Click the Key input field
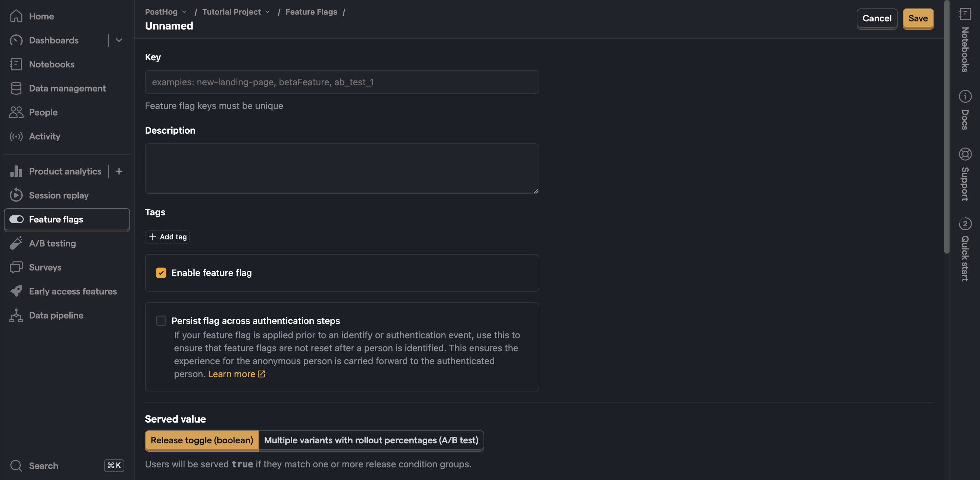980x480 pixels. click(x=342, y=82)
